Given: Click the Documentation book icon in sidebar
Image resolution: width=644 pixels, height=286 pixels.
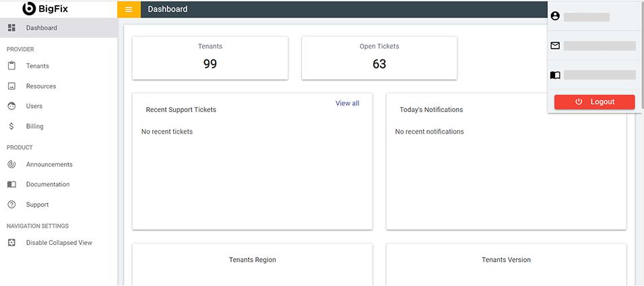Looking at the screenshot, I should (11, 184).
